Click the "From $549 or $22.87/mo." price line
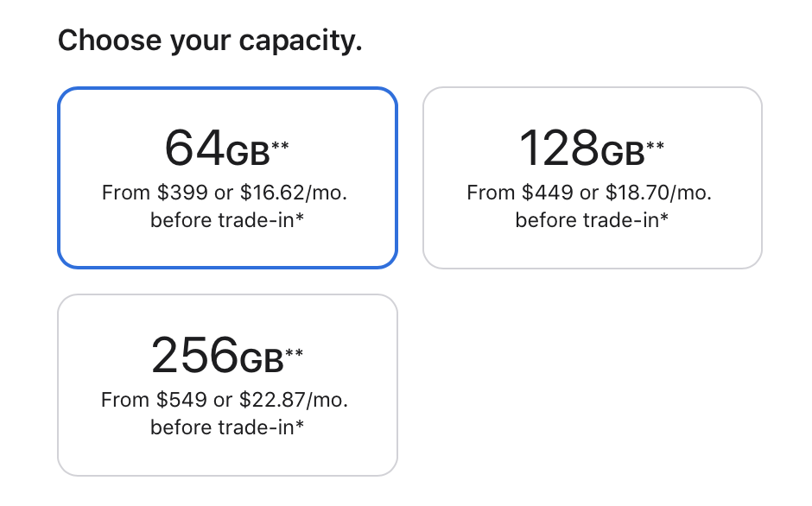This screenshot has height=506, width=812. [x=227, y=400]
